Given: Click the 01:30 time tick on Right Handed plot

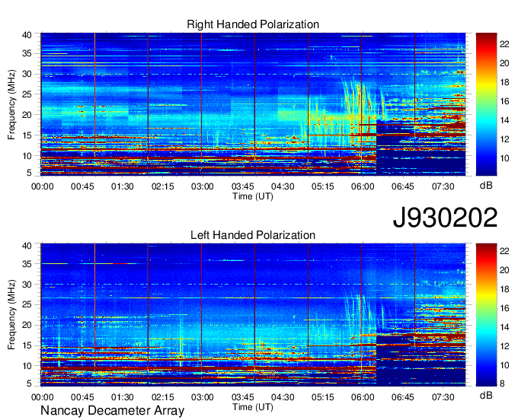Looking at the screenshot, I should pyautogui.click(x=122, y=186).
